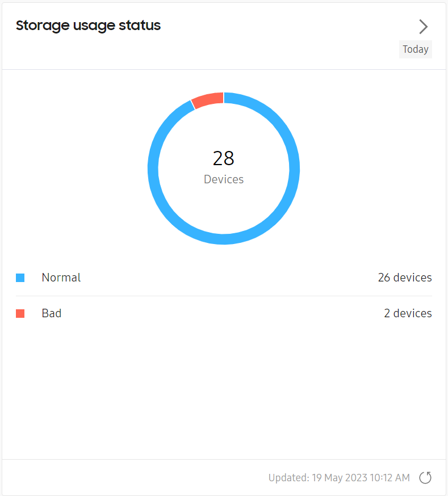Open the 26 devices count
This screenshot has height=496, width=448.
[x=405, y=278]
